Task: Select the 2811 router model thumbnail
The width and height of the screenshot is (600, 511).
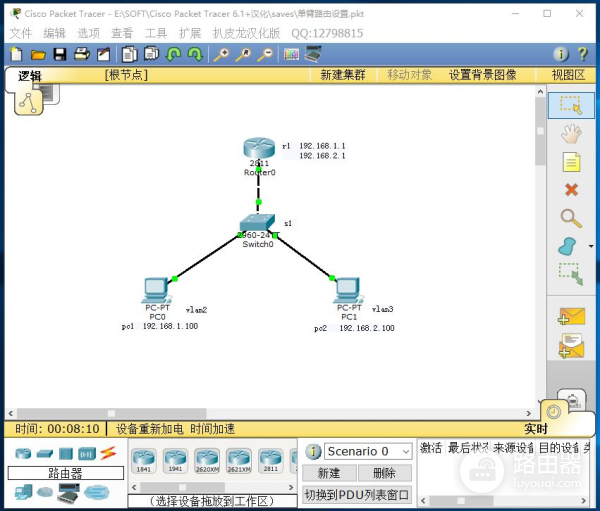Action: 269,459
